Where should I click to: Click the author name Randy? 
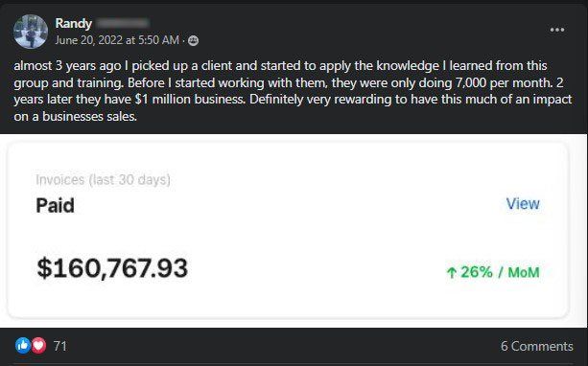pos(74,23)
